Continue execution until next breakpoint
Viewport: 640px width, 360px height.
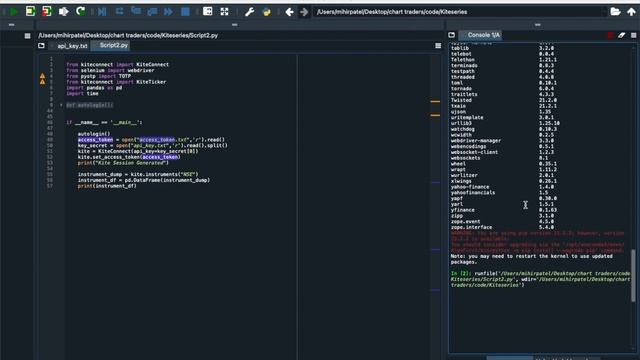168,11
